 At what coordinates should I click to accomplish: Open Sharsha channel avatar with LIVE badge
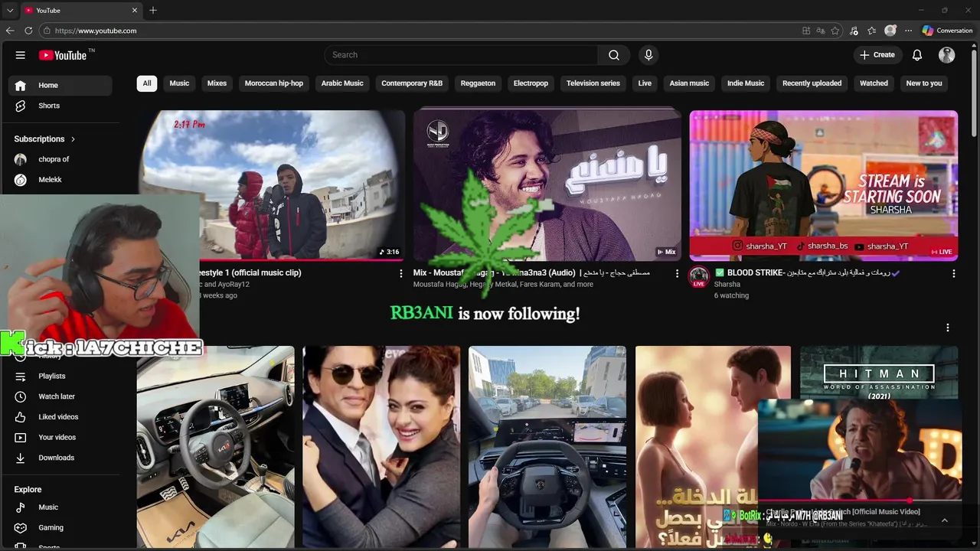pos(698,277)
